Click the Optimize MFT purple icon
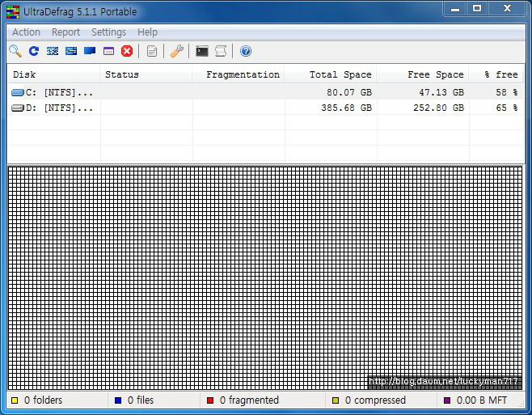532x415 pixels. [108, 51]
